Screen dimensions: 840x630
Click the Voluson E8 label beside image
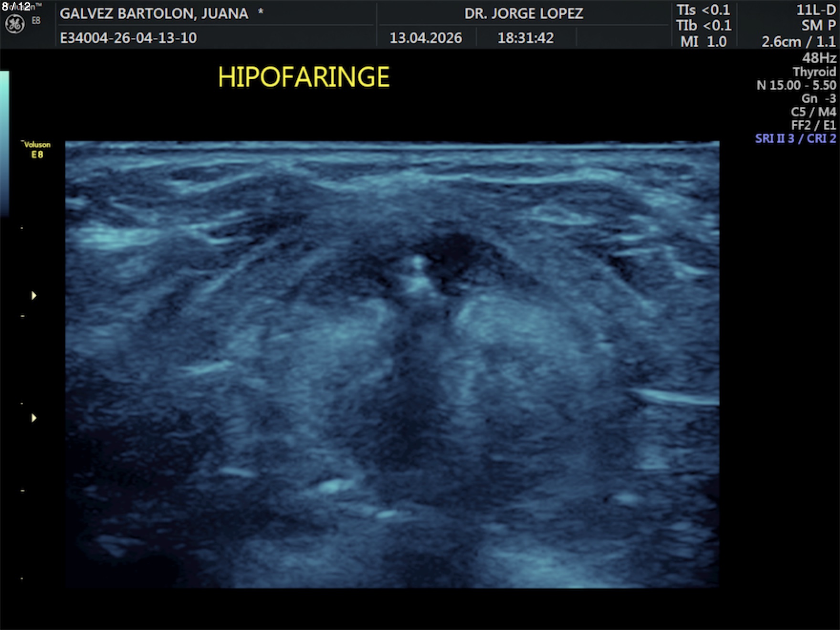pos(37,149)
